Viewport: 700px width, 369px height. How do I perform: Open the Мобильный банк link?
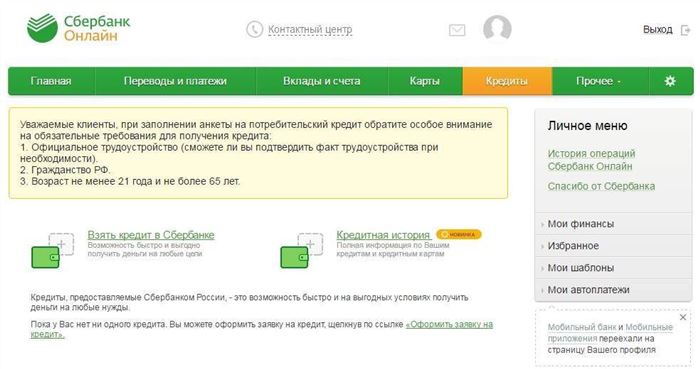[582, 327]
